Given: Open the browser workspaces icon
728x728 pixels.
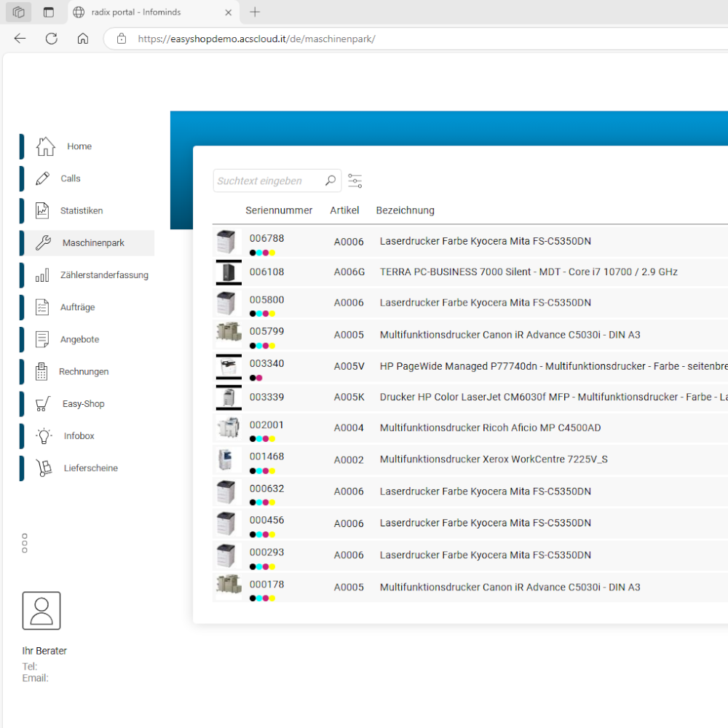Looking at the screenshot, I should point(19,12).
